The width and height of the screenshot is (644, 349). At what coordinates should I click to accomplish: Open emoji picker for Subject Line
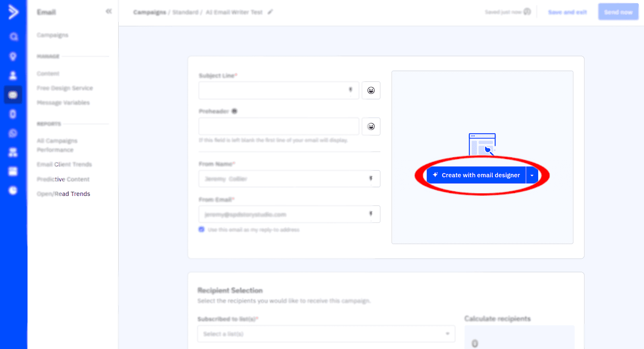point(371,91)
